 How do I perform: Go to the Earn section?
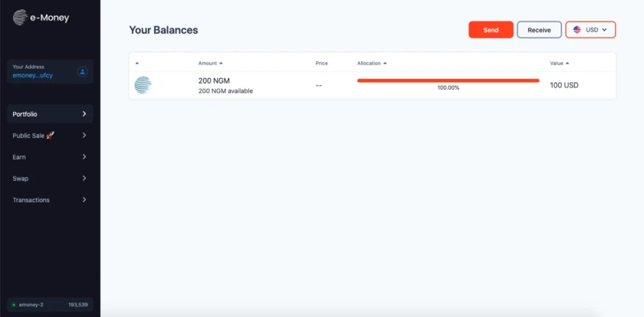click(50, 157)
